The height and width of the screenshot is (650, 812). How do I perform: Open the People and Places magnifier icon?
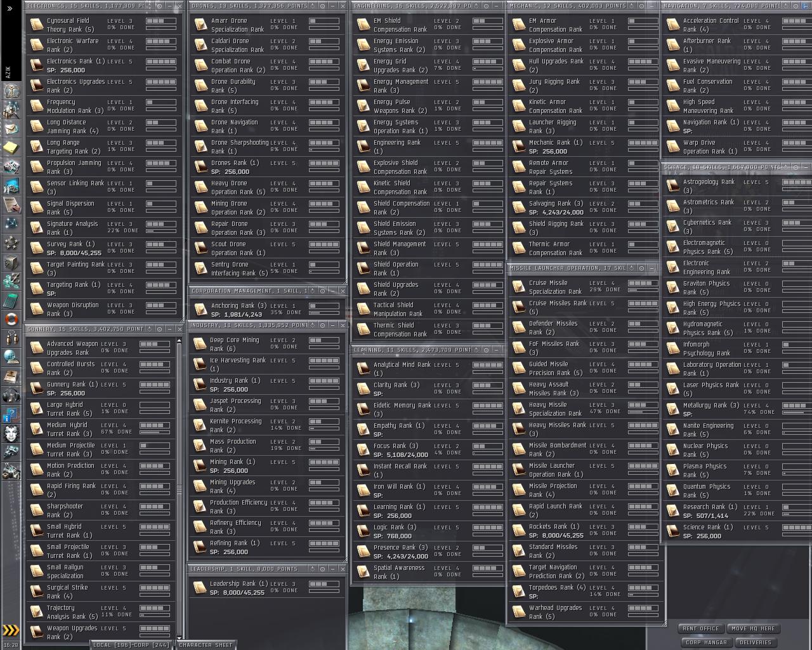pos(11,110)
